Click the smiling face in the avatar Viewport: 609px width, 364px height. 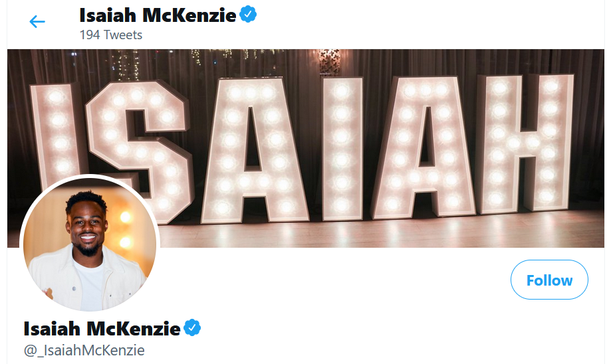point(87,226)
